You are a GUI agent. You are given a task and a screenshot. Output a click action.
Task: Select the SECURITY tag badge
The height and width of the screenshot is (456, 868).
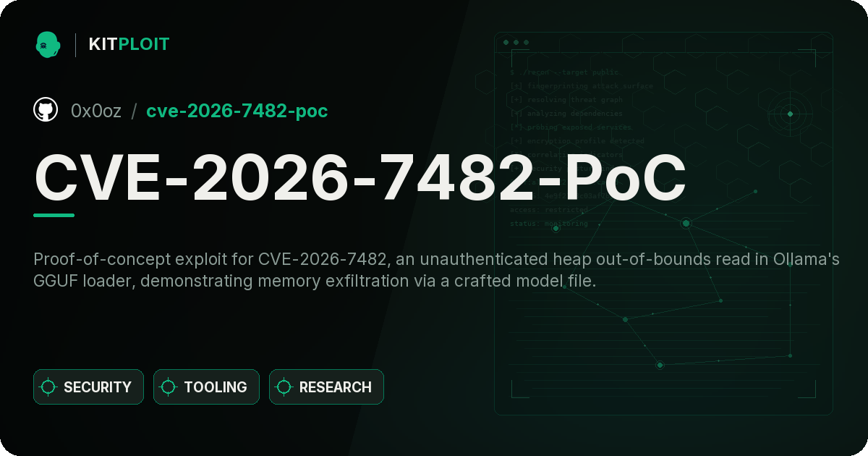[88, 387]
